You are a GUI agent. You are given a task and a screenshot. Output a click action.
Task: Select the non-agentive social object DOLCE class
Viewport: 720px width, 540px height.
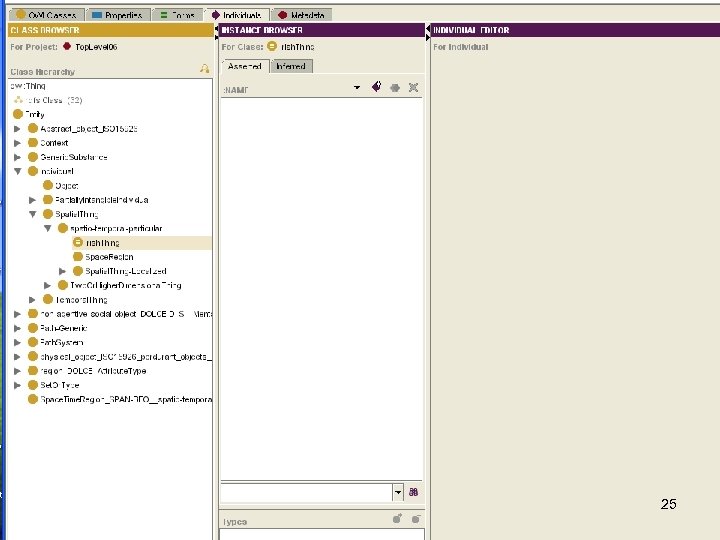click(x=126, y=314)
